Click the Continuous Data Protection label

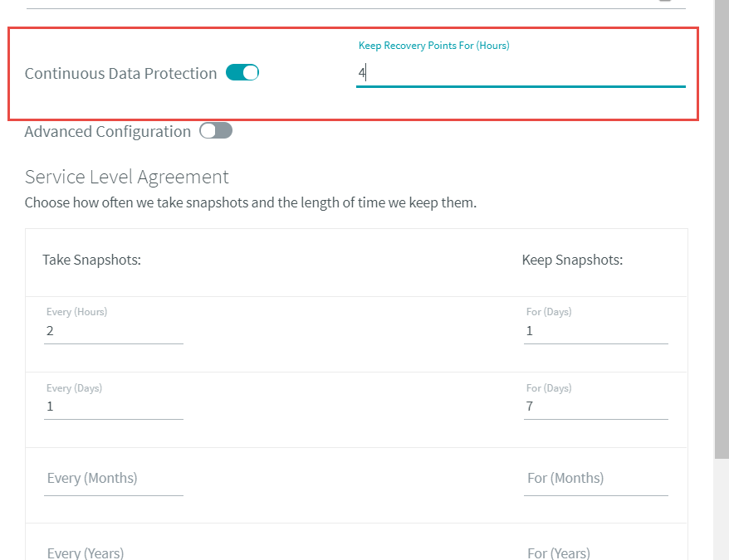click(121, 74)
